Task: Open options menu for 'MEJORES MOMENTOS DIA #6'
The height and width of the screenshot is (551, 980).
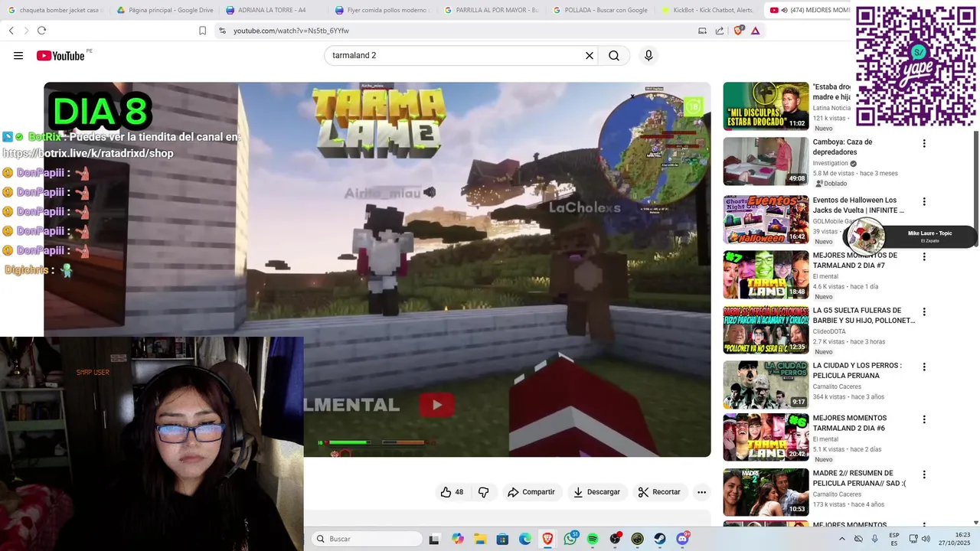Action: pyautogui.click(x=924, y=419)
